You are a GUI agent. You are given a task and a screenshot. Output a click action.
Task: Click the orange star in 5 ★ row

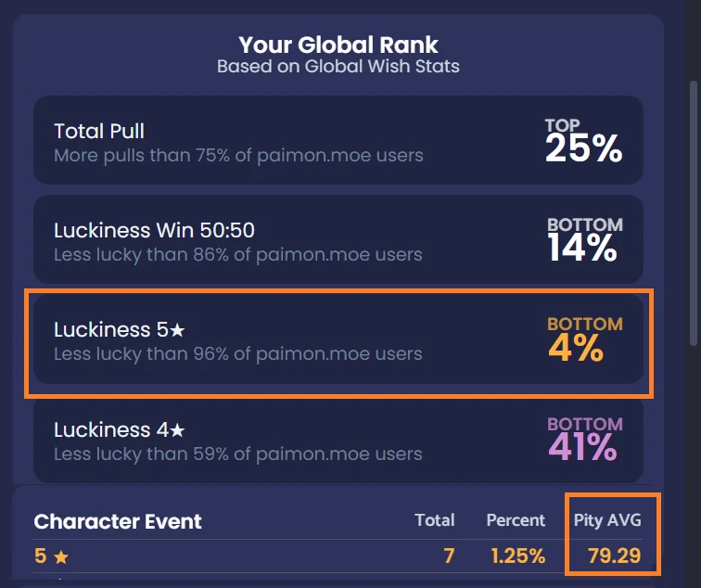(61, 557)
